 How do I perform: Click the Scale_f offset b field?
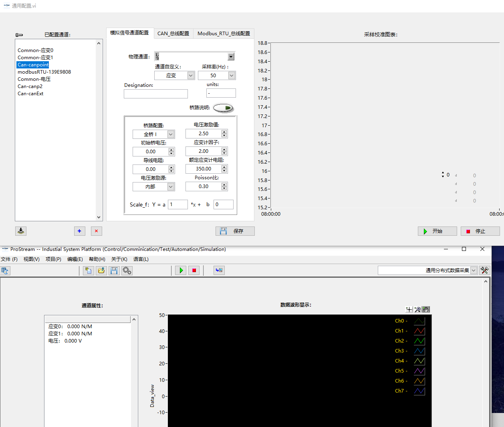pos(224,204)
